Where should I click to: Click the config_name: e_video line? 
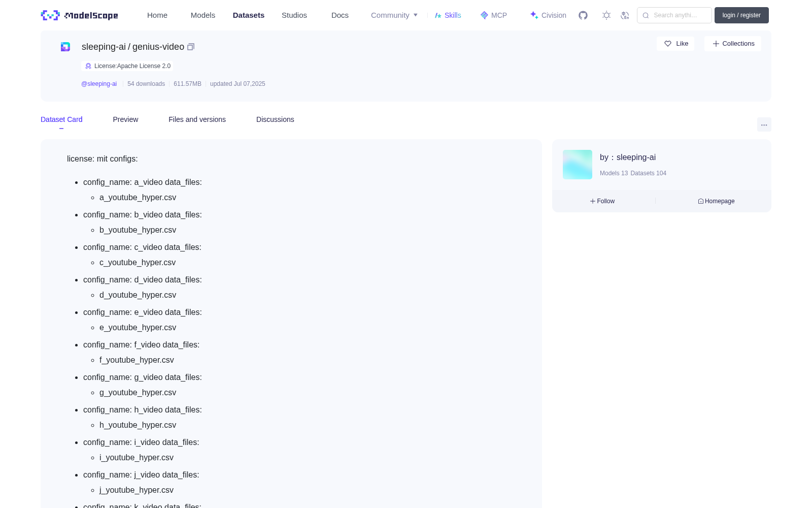143,312
